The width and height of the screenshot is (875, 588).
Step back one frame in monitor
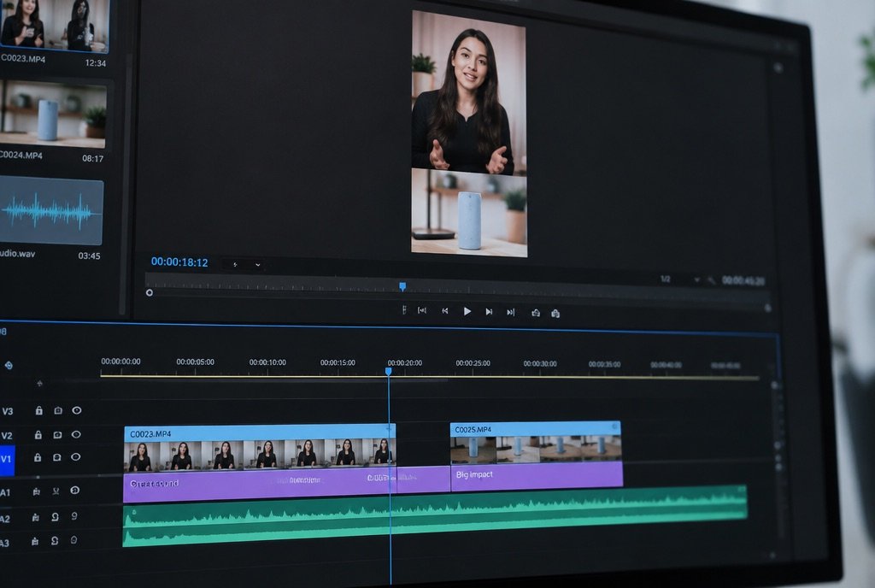(444, 311)
